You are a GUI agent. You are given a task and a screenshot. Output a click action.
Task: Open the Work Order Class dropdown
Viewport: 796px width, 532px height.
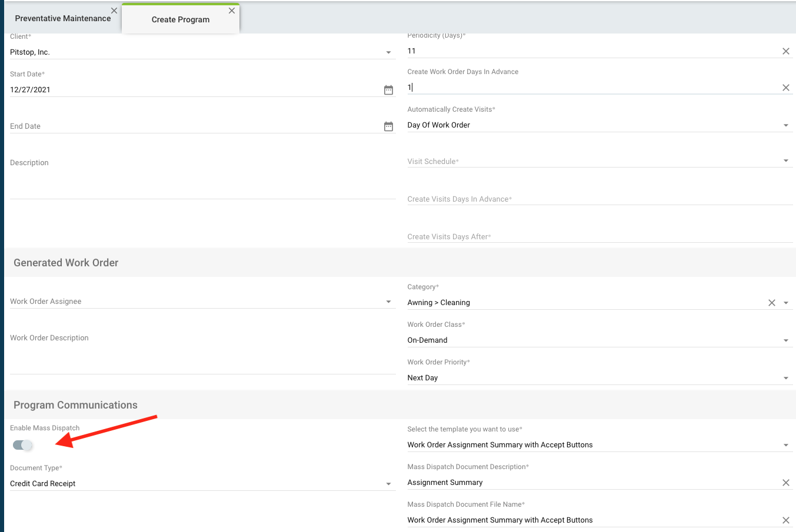click(785, 340)
